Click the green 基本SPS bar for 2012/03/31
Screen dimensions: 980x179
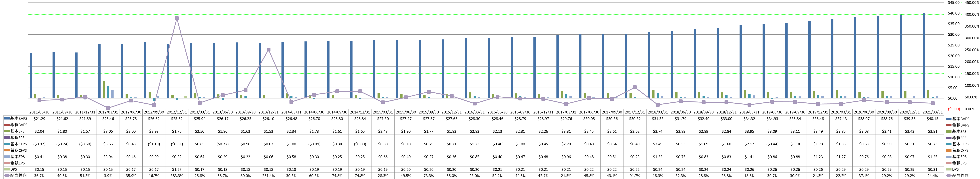pos(104,90)
